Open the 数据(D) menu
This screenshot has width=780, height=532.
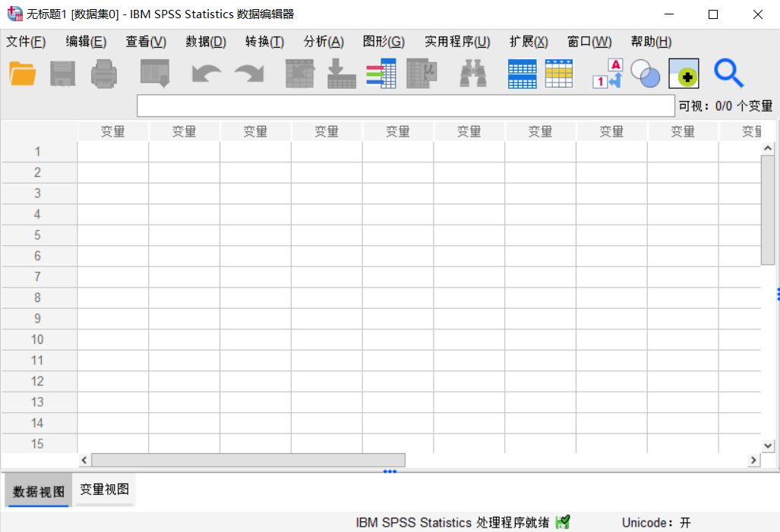point(206,42)
